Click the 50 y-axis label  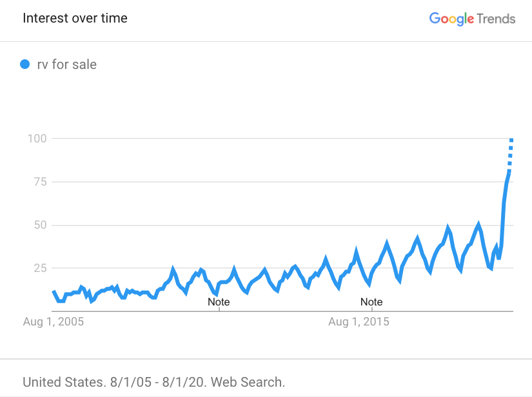tap(40, 225)
